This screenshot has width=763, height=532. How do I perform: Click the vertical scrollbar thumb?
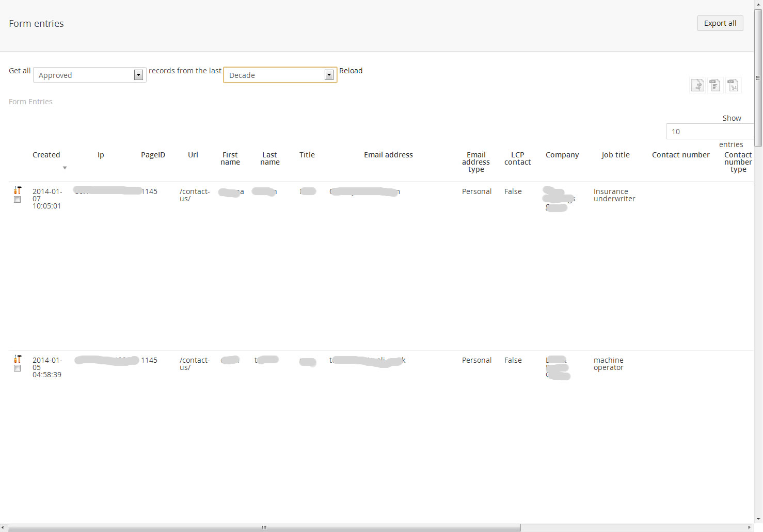click(x=758, y=77)
